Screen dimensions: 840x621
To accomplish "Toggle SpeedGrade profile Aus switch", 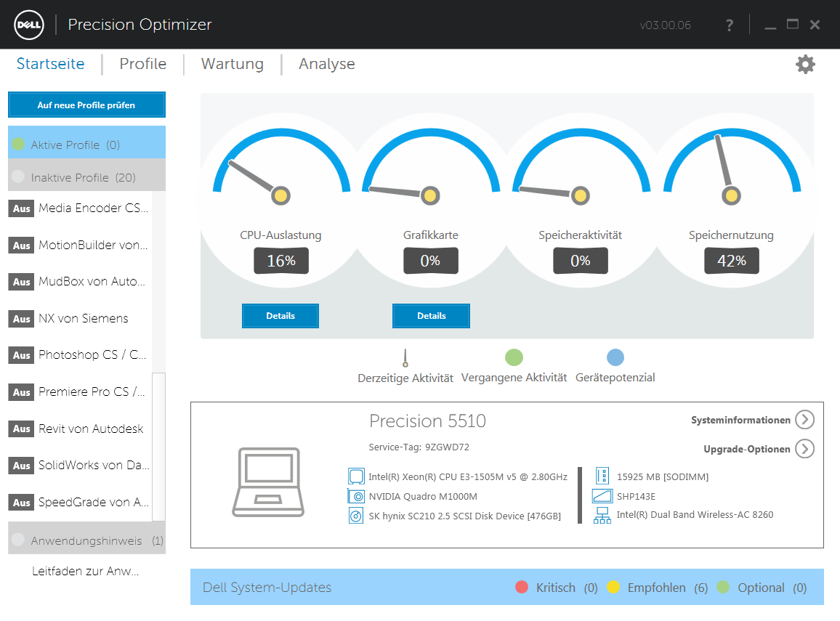I will (21, 502).
